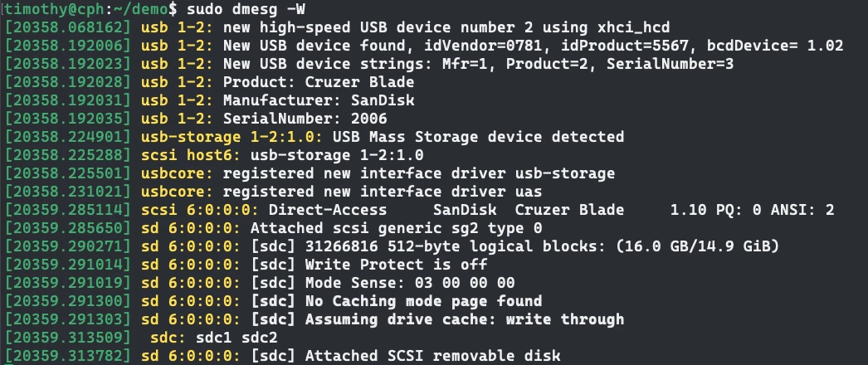
Task: Click the 'Write Protect is off' message
Action: tap(397, 265)
